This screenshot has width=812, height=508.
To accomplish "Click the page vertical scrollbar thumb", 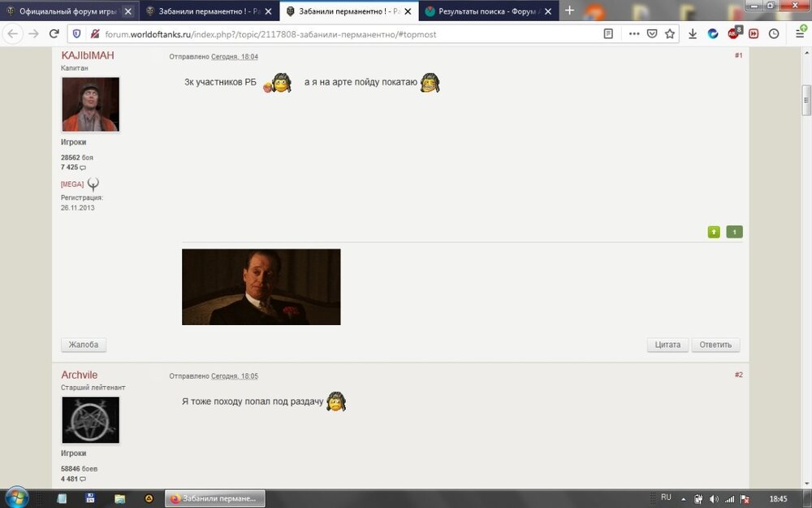I will pos(806,100).
